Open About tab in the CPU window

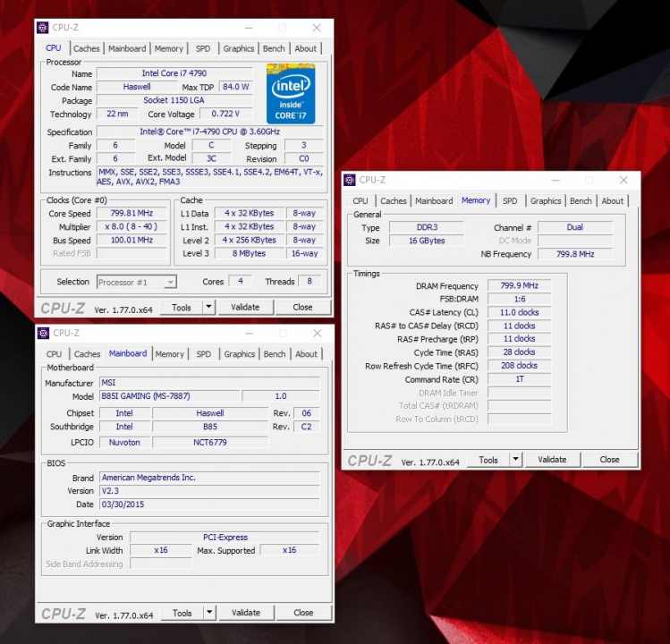(x=306, y=48)
